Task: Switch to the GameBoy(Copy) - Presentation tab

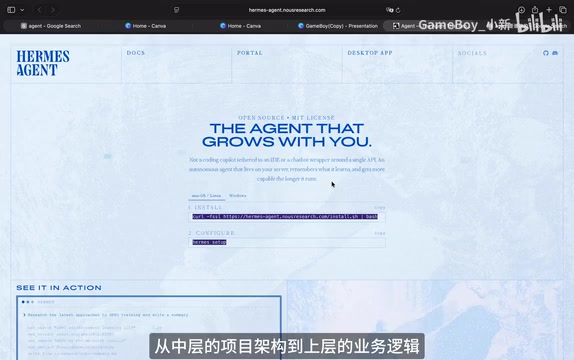Action: coord(338,26)
